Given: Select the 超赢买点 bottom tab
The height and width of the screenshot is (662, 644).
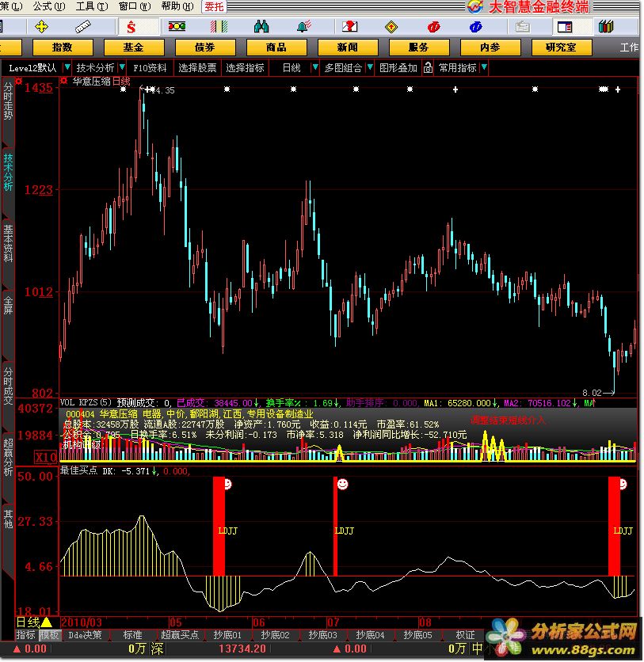Looking at the screenshot, I should tap(180, 634).
